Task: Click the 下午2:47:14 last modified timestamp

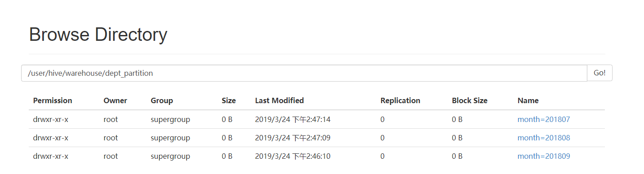Action: click(311, 119)
